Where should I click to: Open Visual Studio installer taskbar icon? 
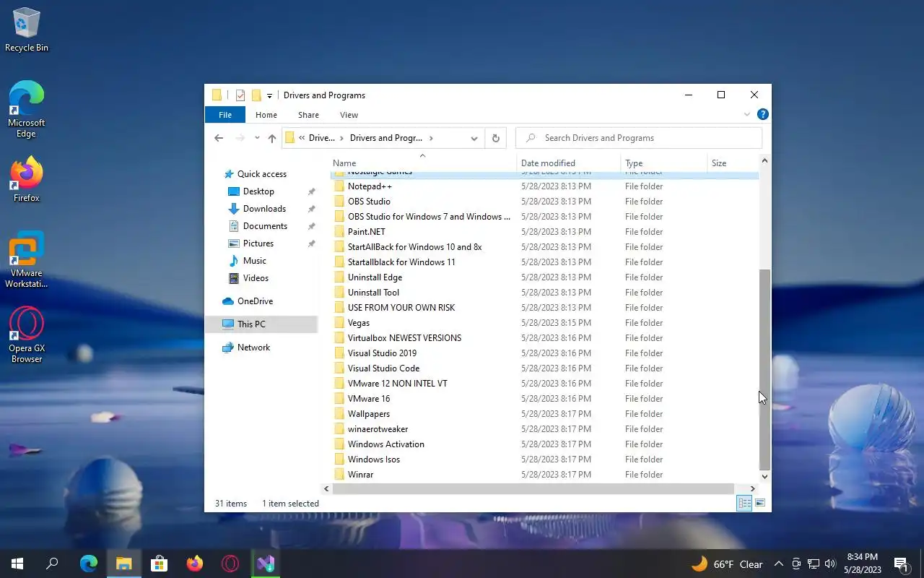266,564
